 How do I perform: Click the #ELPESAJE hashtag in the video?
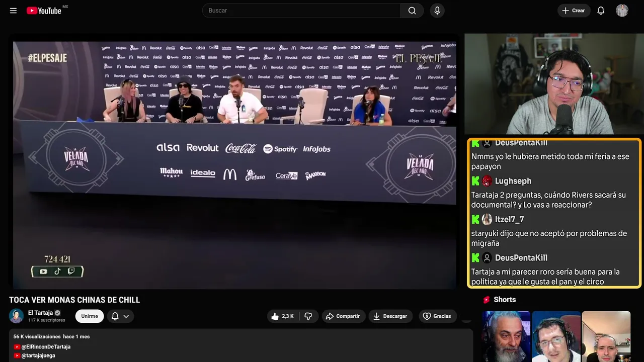point(48,58)
